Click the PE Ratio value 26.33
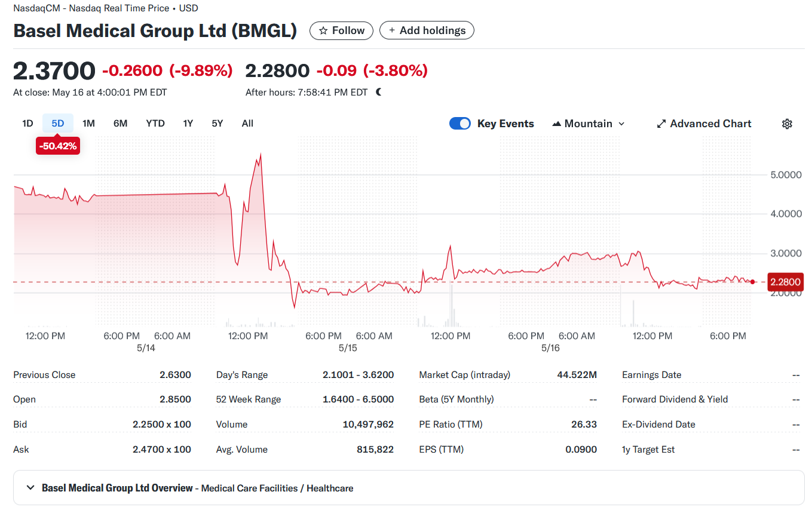 point(584,425)
